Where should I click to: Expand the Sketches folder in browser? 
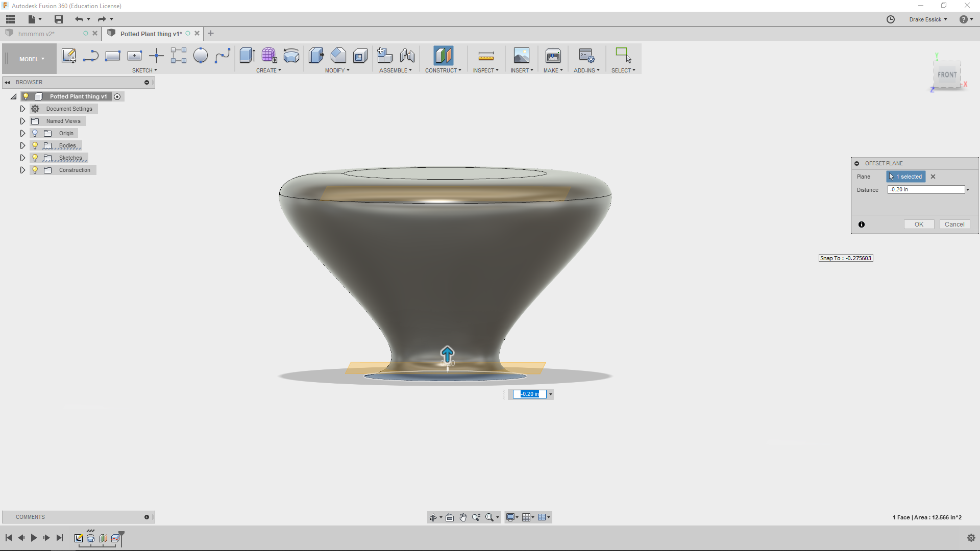(x=23, y=158)
